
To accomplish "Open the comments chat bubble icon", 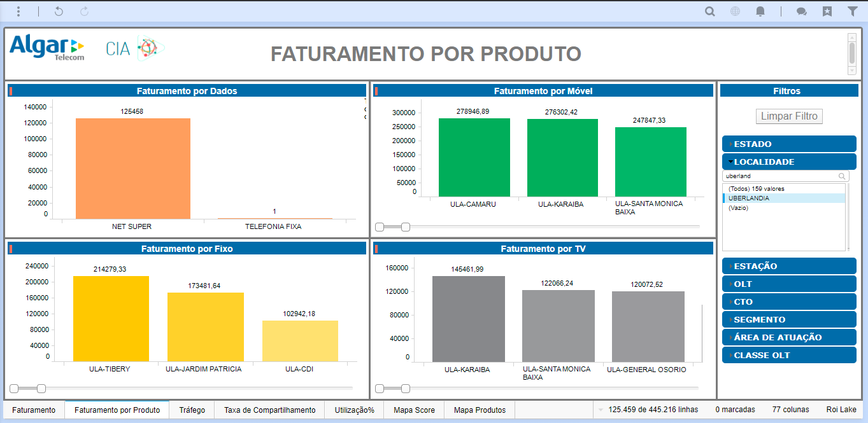I will [802, 11].
